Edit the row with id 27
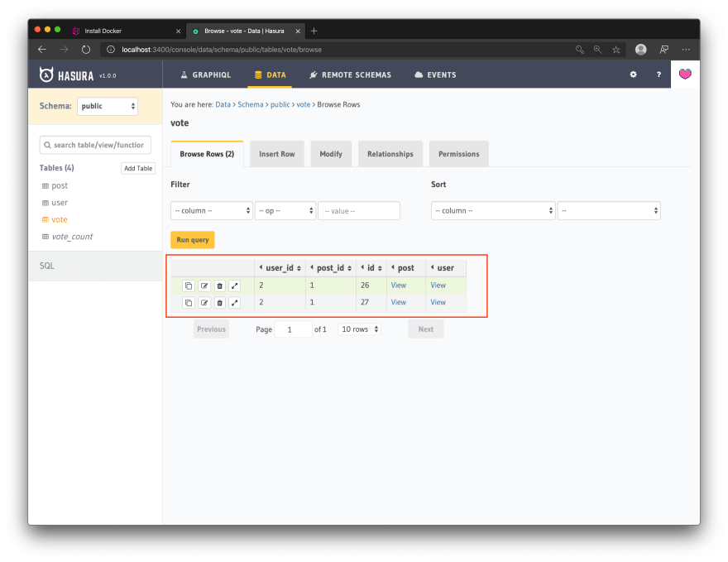 coord(204,302)
